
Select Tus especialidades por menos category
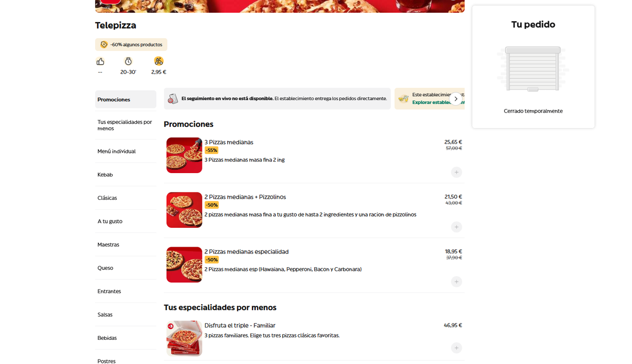tap(125, 125)
